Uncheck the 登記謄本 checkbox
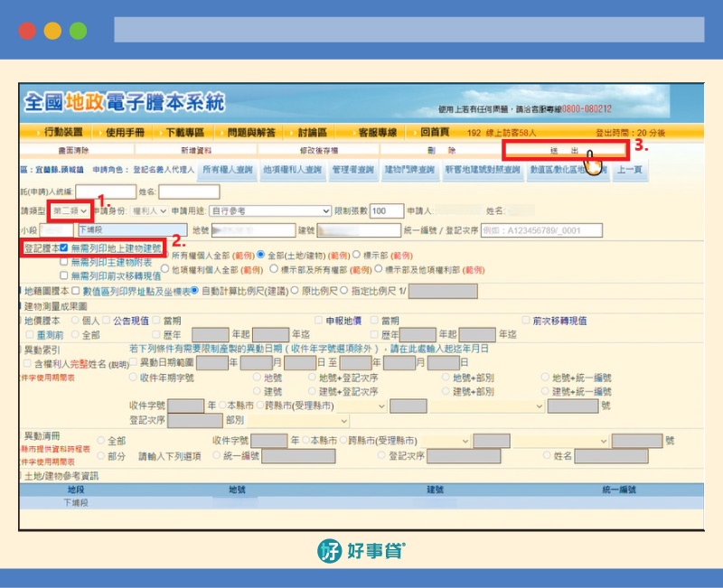Screen dimensions: 723x588 click(x=64, y=247)
